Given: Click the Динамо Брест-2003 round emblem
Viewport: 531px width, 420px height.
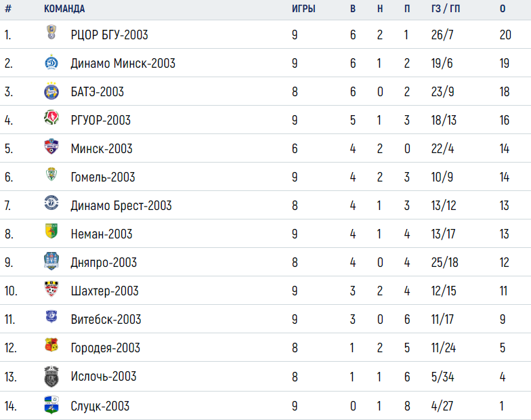Looking at the screenshot, I should [x=51, y=203].
